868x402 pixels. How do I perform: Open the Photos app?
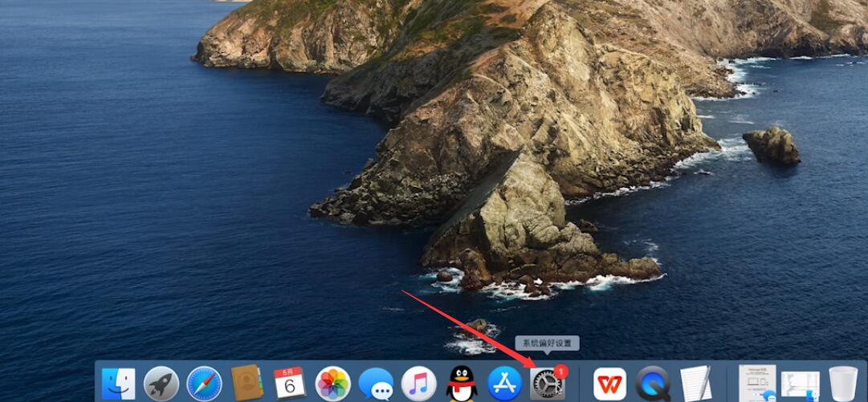pos(332,384)
